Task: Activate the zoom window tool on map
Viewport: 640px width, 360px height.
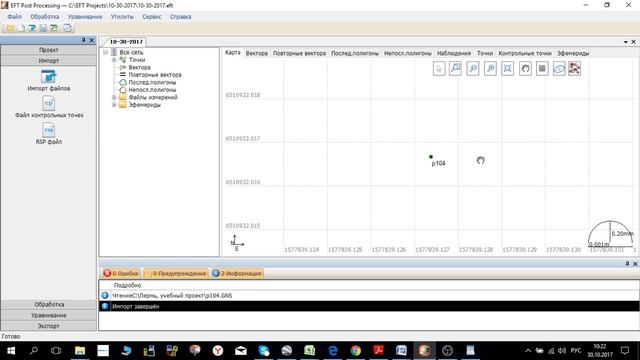Action: tap(456, 69)
